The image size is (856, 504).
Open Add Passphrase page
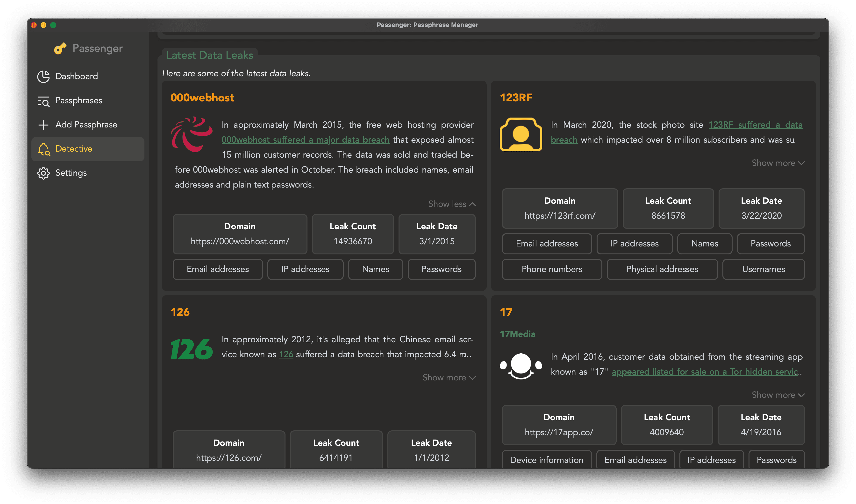click(88, 125)
